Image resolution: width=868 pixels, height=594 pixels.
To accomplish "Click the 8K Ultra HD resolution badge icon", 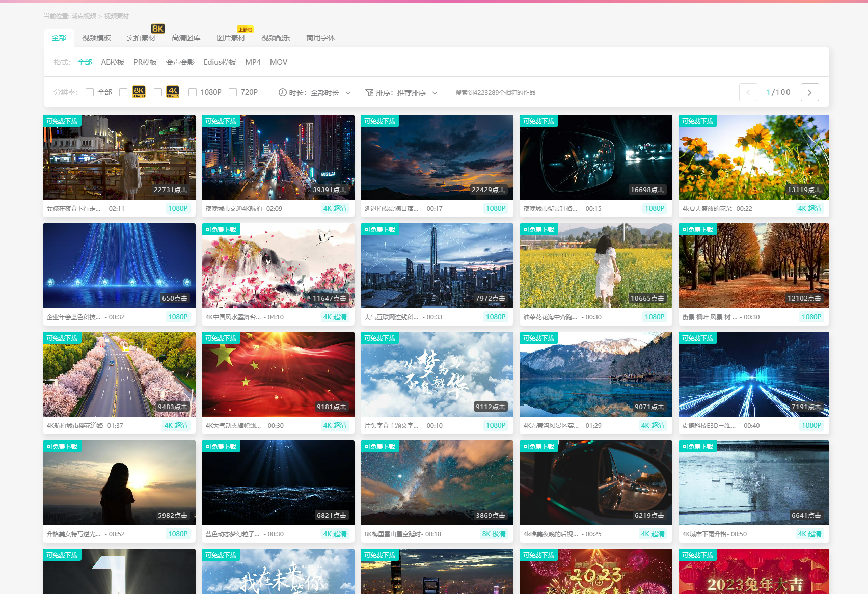I will 139,92.
